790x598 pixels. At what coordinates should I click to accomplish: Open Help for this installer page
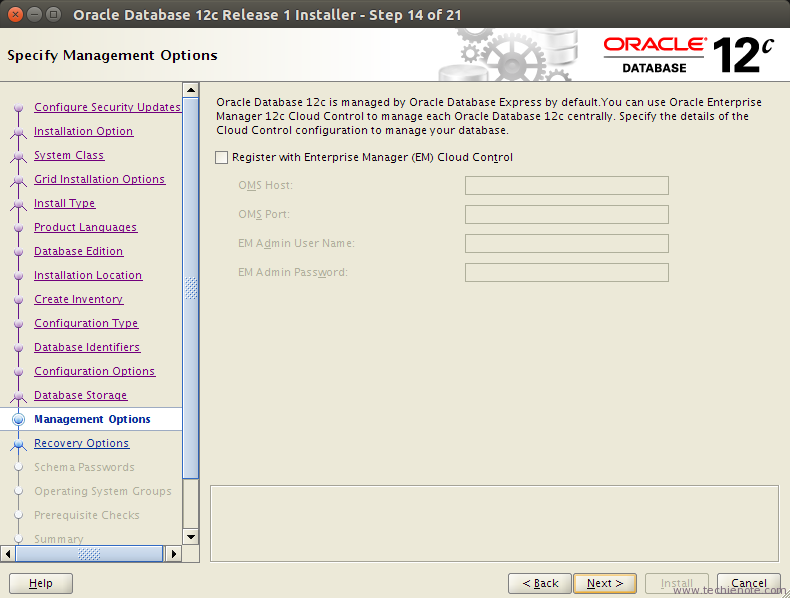[x=41, y=583]
